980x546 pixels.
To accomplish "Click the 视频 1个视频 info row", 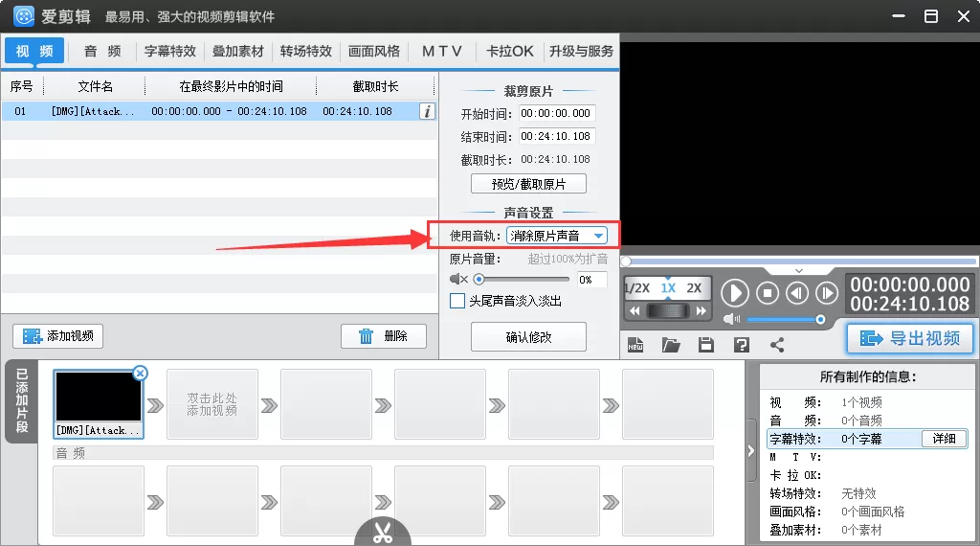I will point(865,402).
